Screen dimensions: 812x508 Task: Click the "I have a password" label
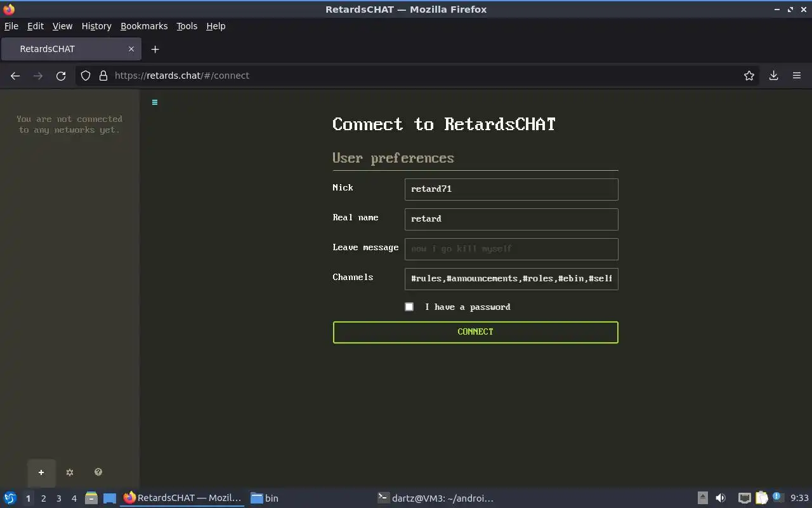click(468, 307)
